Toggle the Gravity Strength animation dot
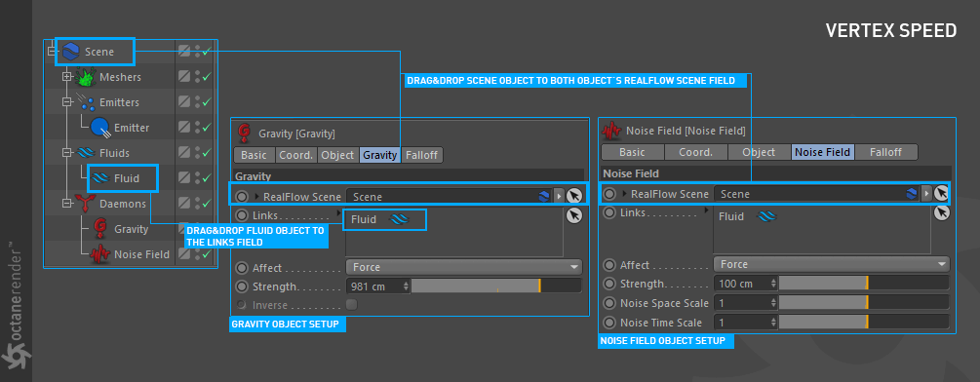Screen dimensions: 980x382 [242, 286]
